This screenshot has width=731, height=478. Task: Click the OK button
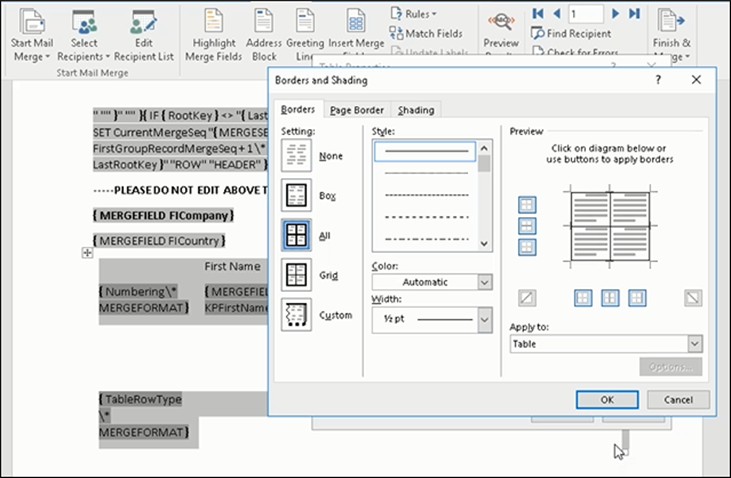point(606,399)
